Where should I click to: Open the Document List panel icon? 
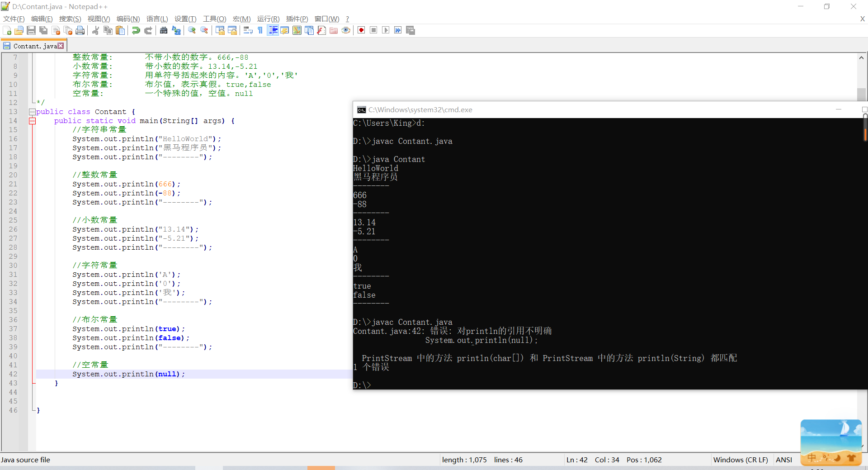click(x=309, y=30)
